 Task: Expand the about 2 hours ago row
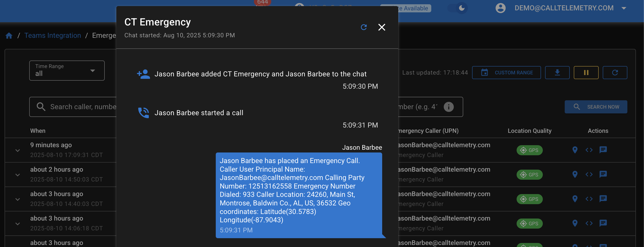click(18, 175)
